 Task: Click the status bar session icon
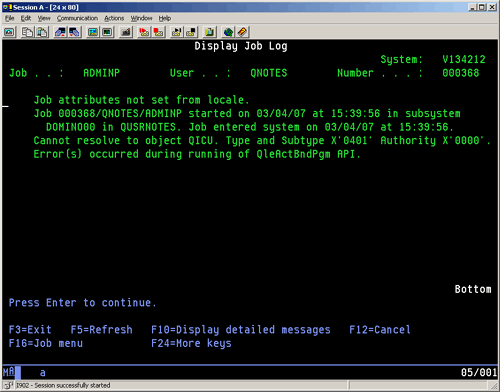(8, 385)
